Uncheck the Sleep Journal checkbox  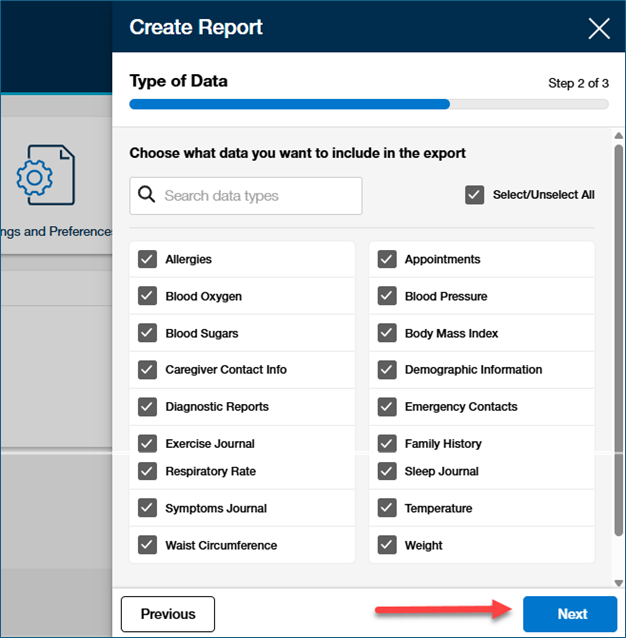click(x=387, y=471)
